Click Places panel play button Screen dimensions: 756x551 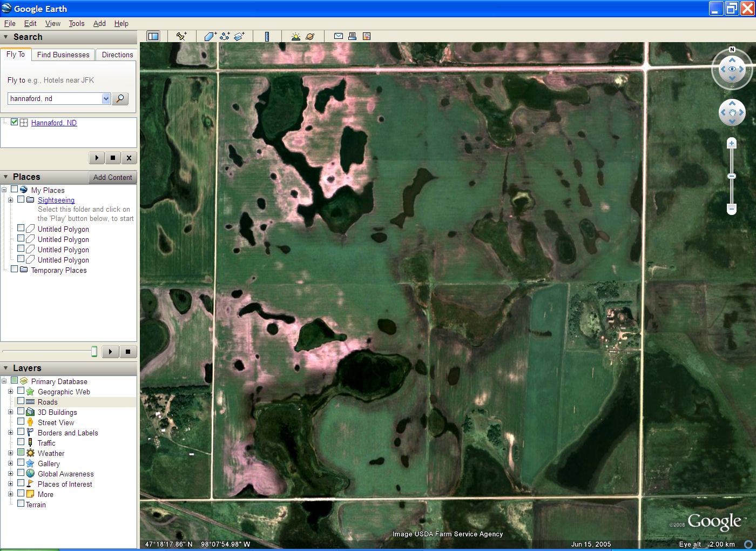[110, 352]
